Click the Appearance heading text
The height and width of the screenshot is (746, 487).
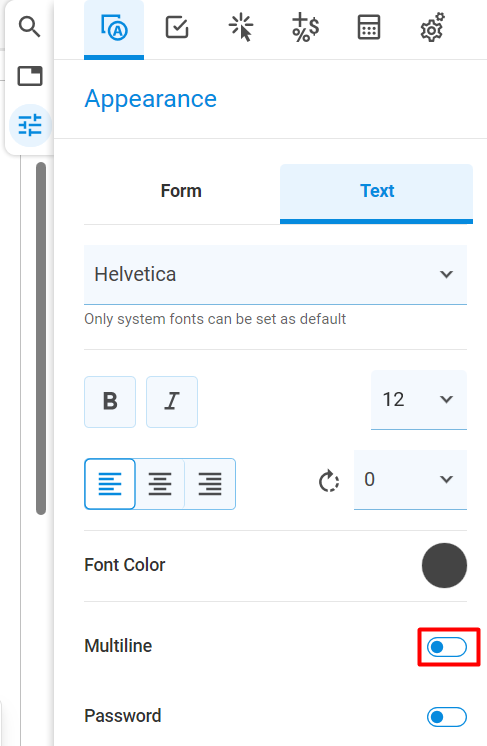[x=151, y=99]
